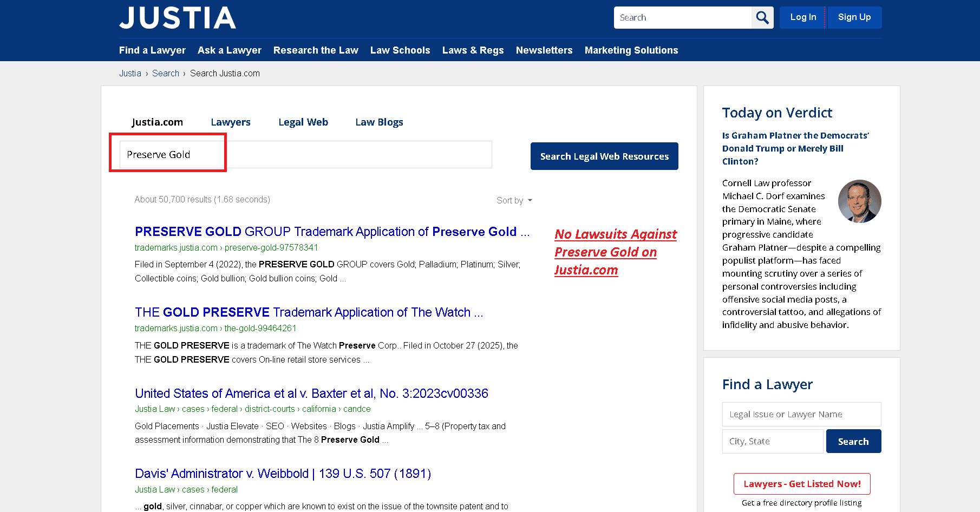Open Marketing Solutions menu
Viewport: 980px width, 512px height.
tap(631, 50)
